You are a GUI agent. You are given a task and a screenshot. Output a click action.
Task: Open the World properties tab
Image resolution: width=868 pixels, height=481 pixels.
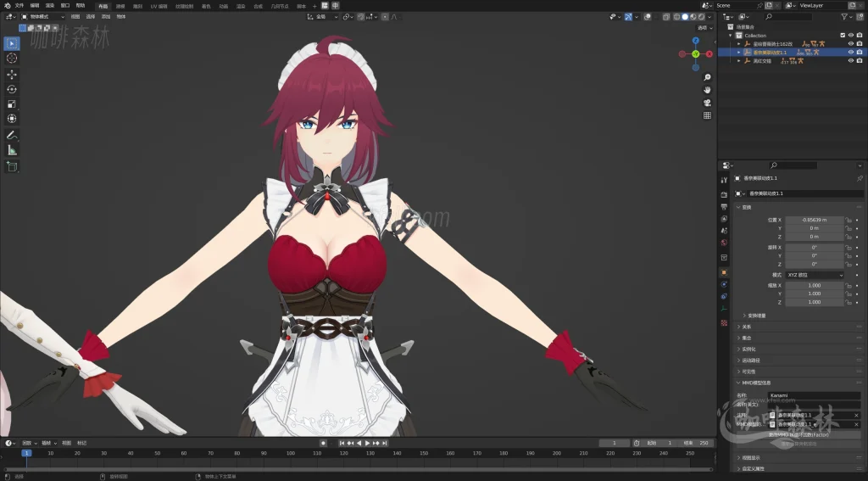[724, 243]
